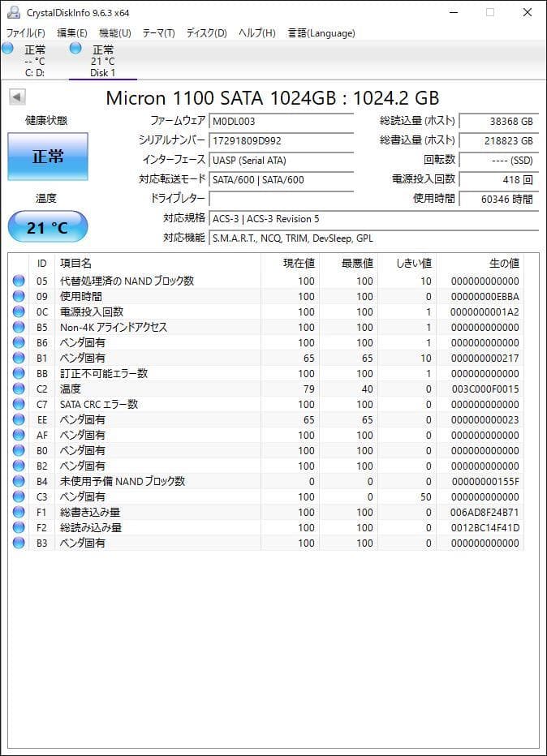Click the CrystalDiskInfo app icon in title bar
This screenshot has height=756, width=547.
pos(14,12)
